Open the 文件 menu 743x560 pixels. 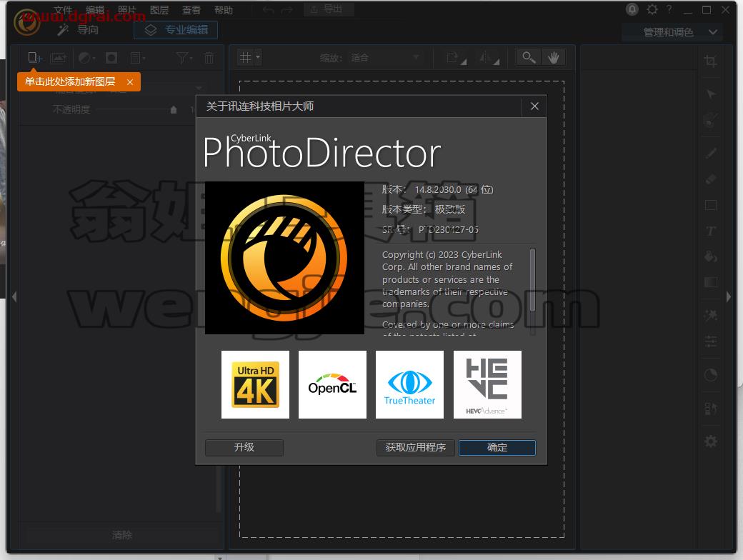(63, 10)
